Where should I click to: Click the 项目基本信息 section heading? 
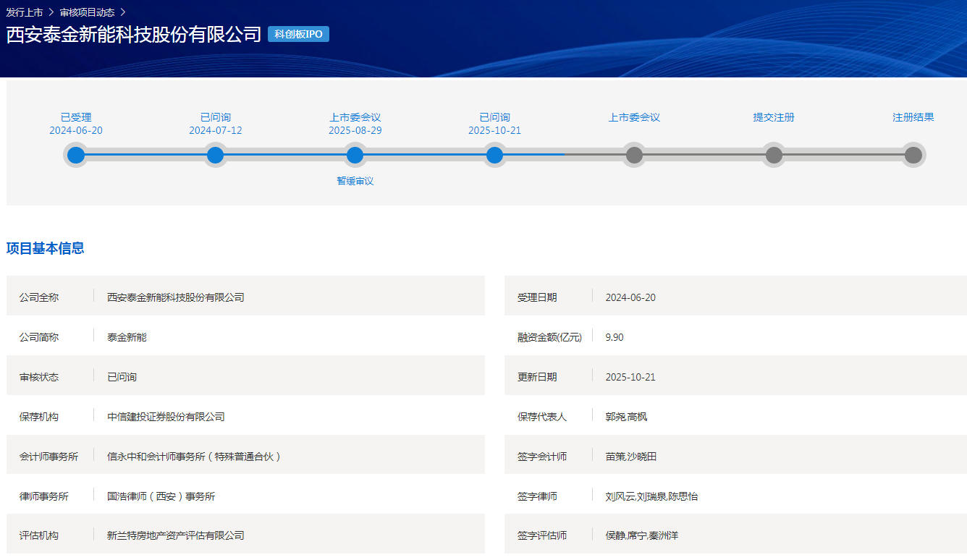point(45,248)
